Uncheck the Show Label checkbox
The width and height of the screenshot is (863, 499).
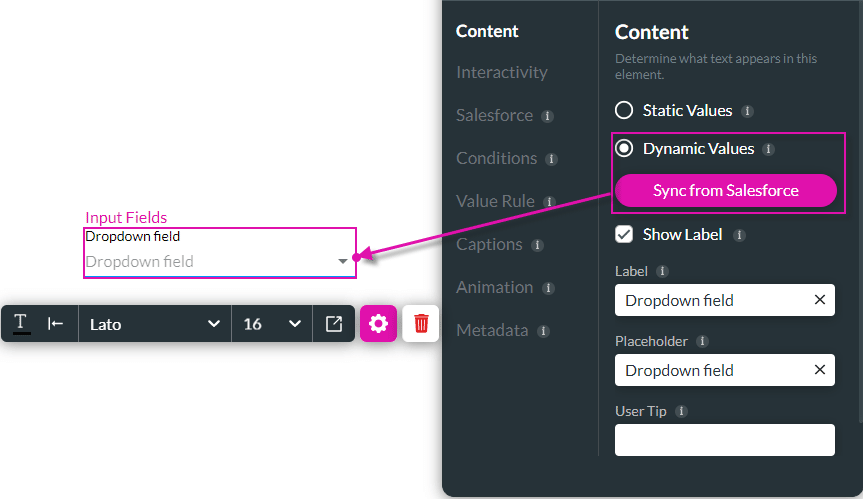point(624,234)
